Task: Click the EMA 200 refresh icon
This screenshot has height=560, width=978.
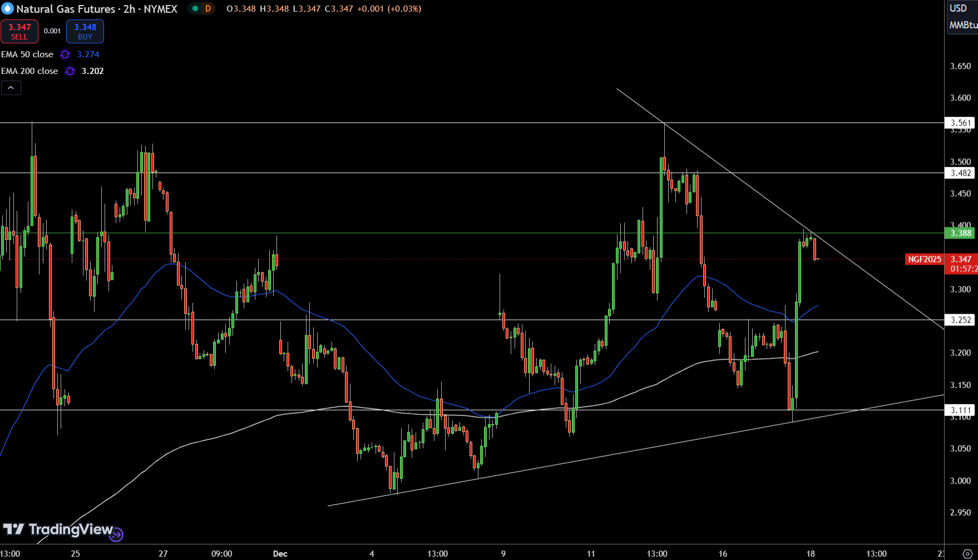Action: [x=70, y=71]
